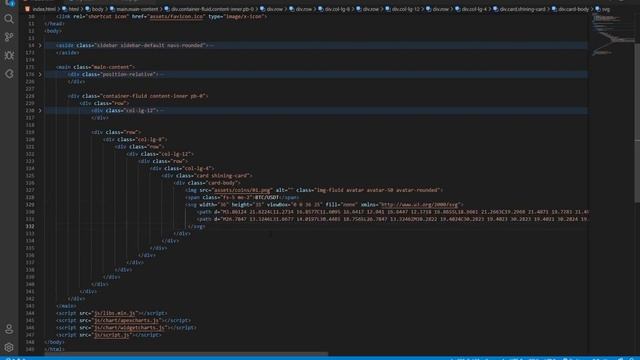Click the card-body div line 326

[207, 183]
